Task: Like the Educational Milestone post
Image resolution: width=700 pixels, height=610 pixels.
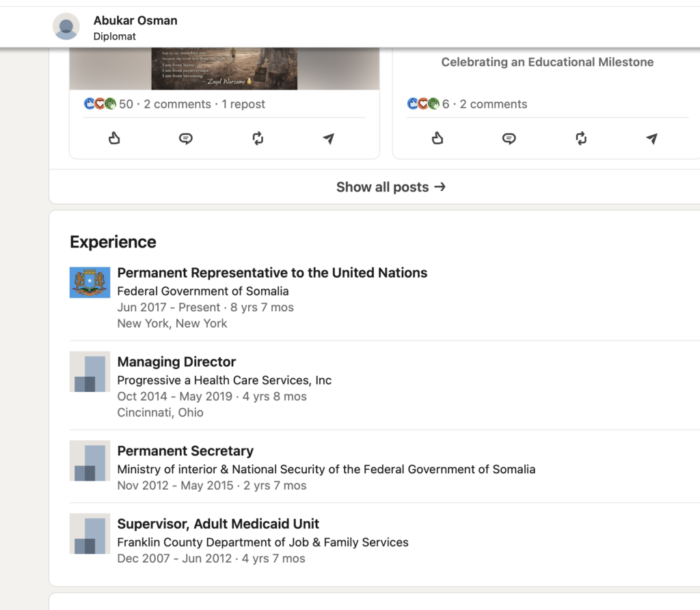Action: [437, 139]
